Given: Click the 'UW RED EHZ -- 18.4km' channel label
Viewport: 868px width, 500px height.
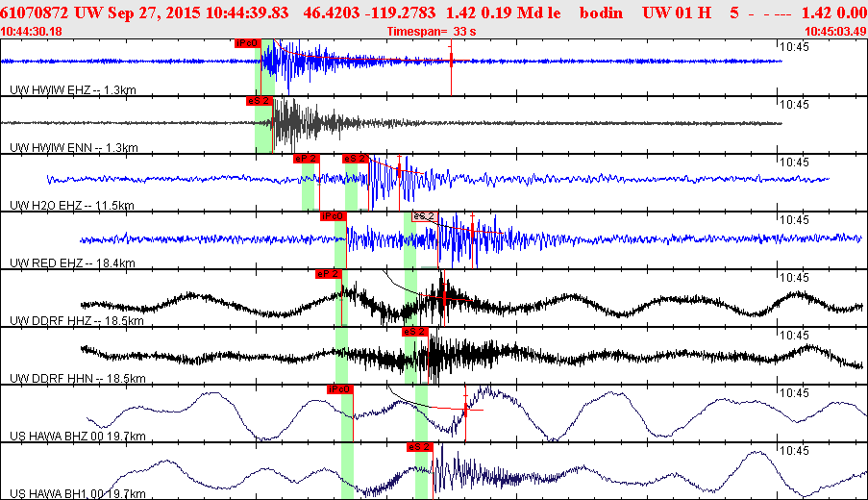Looking at the screenshot, I should pos(72,262).
